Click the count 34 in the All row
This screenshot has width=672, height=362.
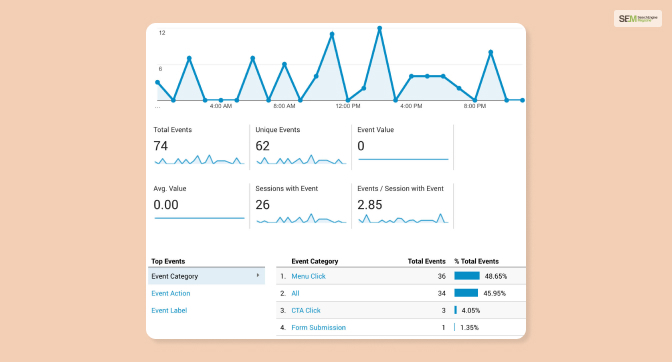click(441, 293)
